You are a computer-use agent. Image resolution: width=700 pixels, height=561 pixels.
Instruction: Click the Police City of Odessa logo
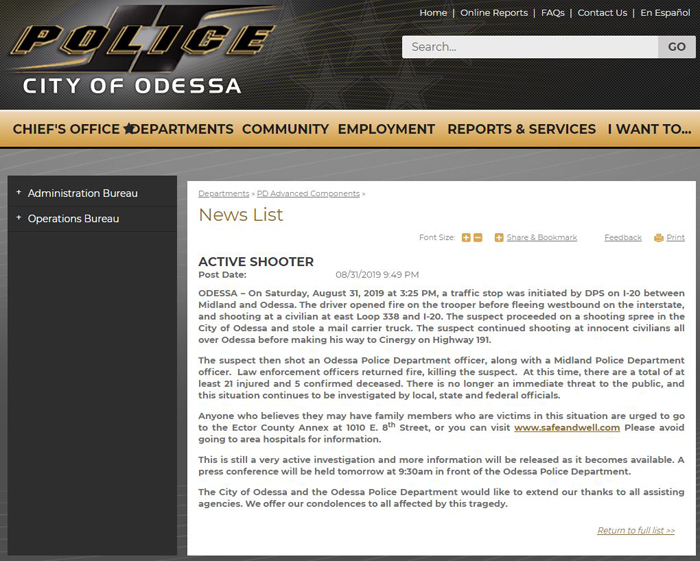[143, 50]
